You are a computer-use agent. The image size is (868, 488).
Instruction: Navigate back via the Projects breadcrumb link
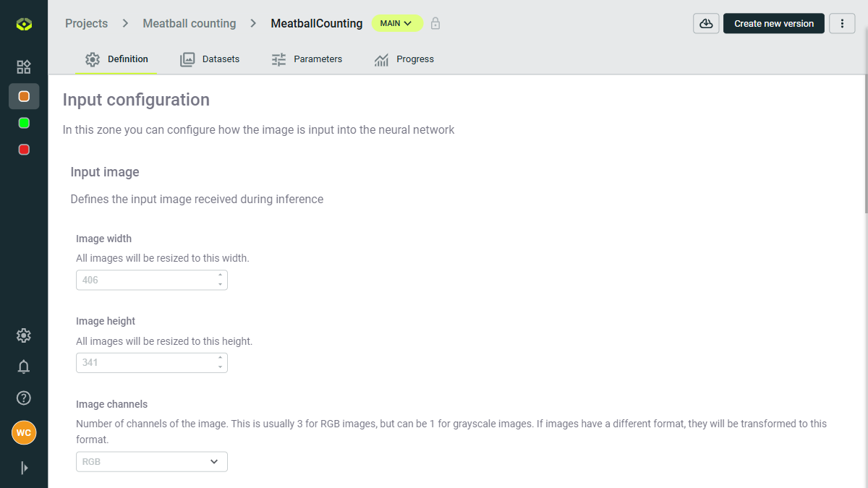86,23
